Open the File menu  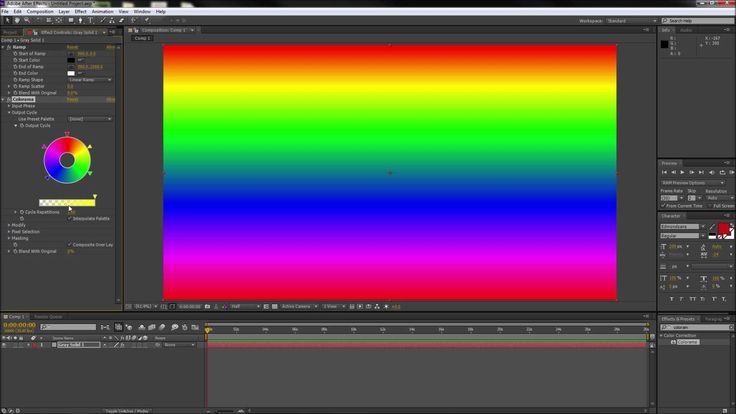click(x=5, y=11)
